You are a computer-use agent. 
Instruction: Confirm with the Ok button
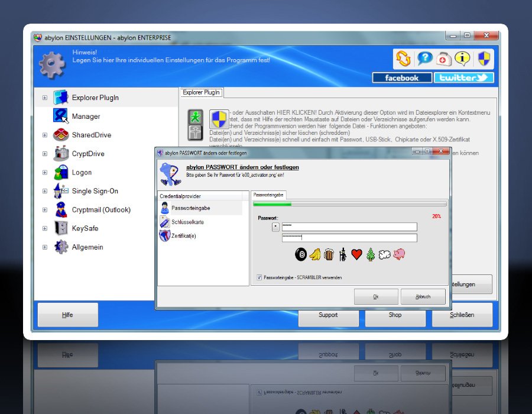(x=376, y=296)
